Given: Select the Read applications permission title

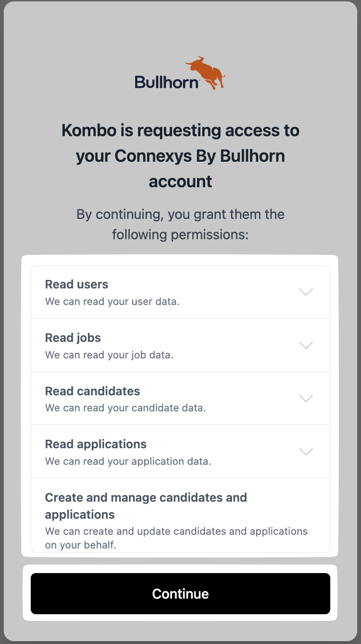Looking at the screenshot, I should coord(96,444).
